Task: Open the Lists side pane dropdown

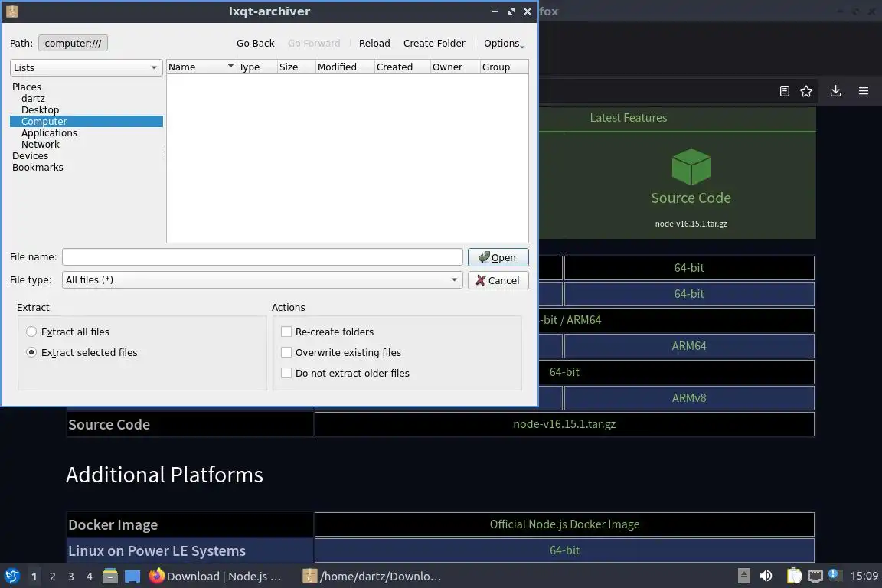Action: (86, 67)
